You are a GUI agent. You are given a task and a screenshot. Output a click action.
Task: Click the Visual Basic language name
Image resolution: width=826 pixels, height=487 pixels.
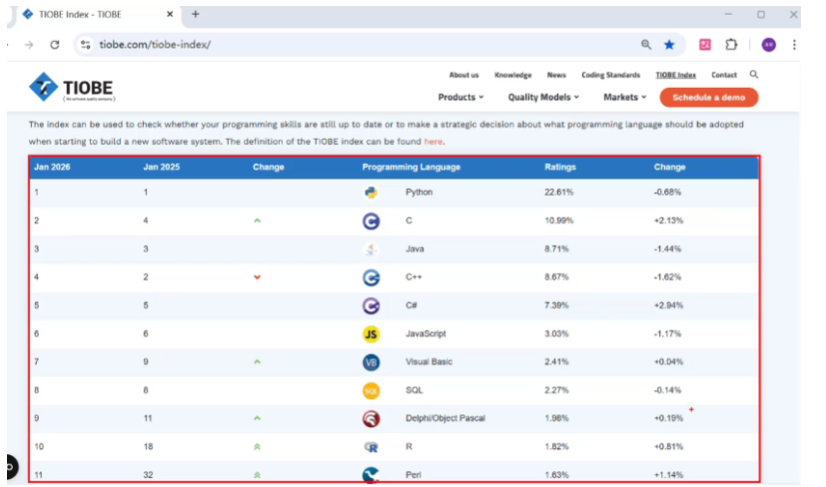pyautogui.click(x=429, y=362)
